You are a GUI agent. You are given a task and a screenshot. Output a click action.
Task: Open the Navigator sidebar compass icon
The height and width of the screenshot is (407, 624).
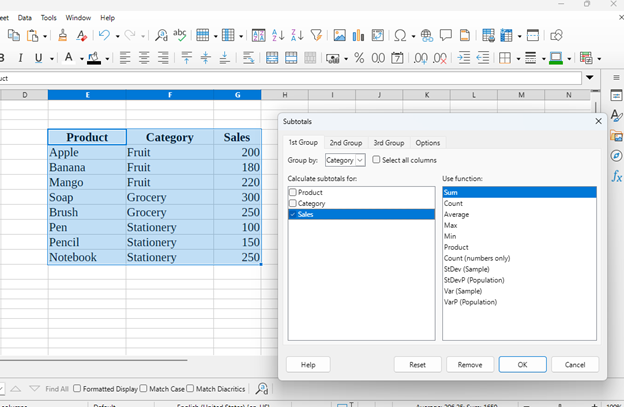tap(616, 155)
